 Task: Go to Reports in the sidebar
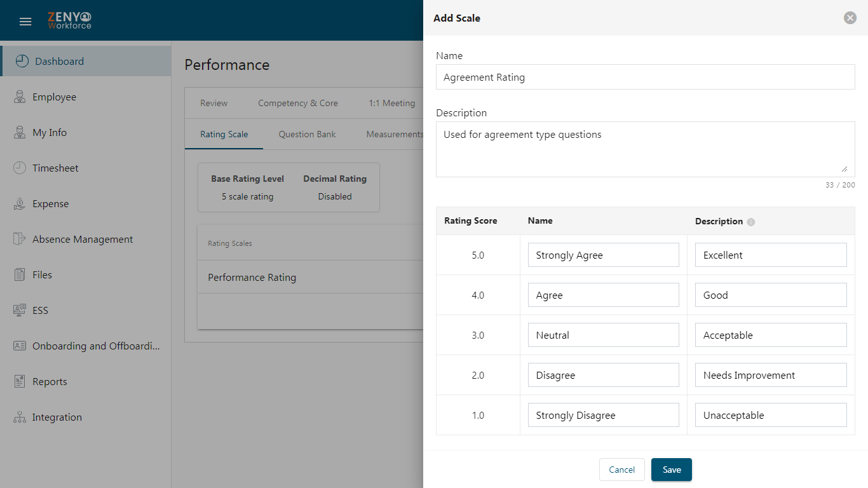(86, 381)
